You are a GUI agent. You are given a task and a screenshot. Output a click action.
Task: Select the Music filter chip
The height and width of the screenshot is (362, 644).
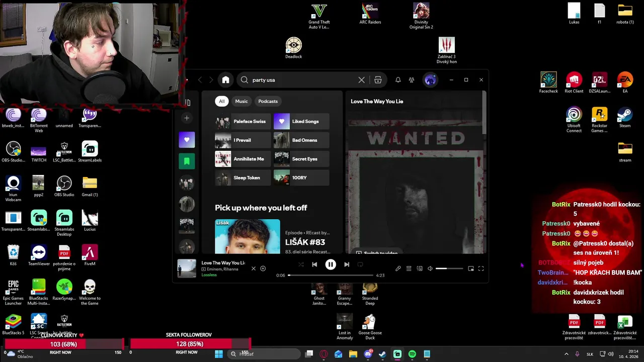[x=242, y=101]
